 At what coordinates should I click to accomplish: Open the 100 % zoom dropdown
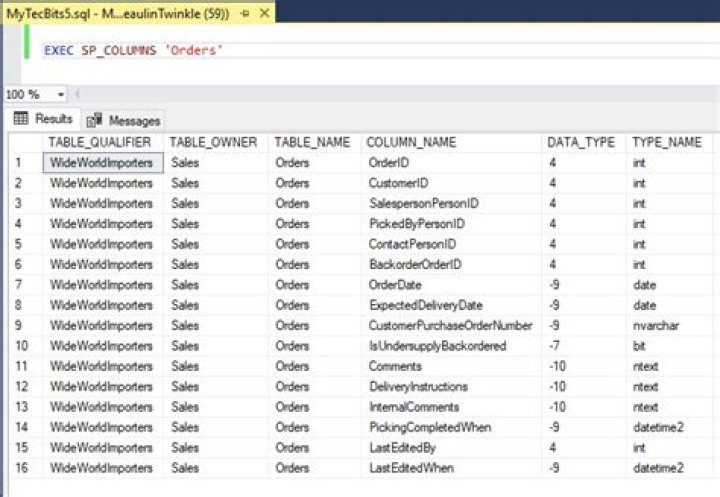pos(61,95)
